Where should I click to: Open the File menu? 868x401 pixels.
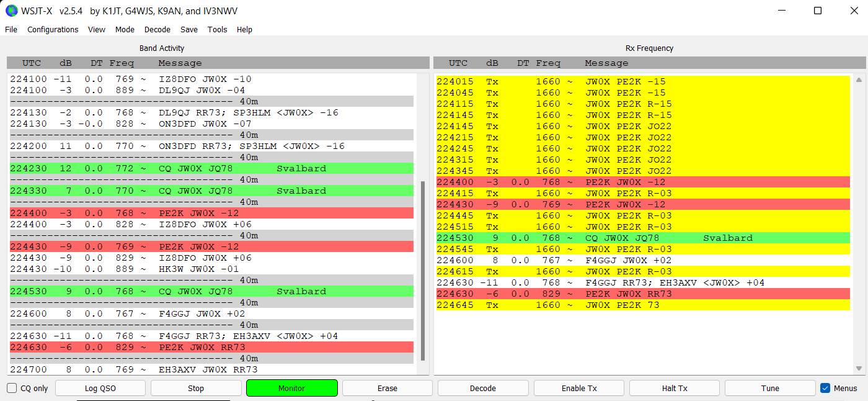tap(11, 29)
